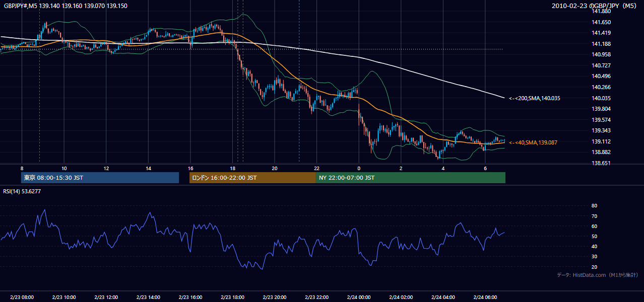Click the chart title 2010-02-23 のGBP/JPY (M5)
644x302 pixels.
595,6
